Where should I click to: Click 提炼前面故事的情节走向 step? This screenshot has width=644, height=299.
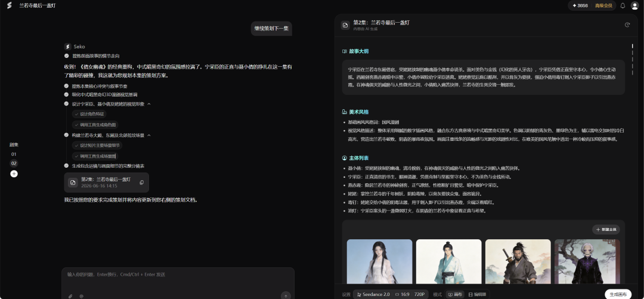tap(95, 56)
